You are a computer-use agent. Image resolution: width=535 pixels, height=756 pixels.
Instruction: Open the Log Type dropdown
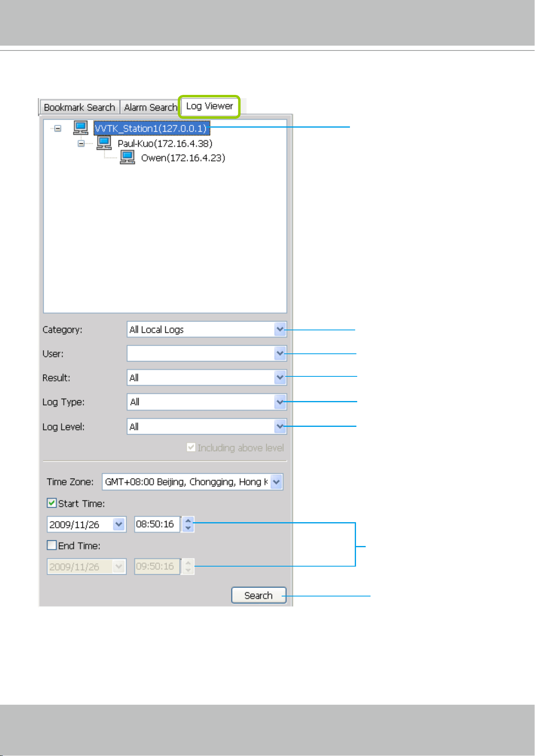(280, 402)
